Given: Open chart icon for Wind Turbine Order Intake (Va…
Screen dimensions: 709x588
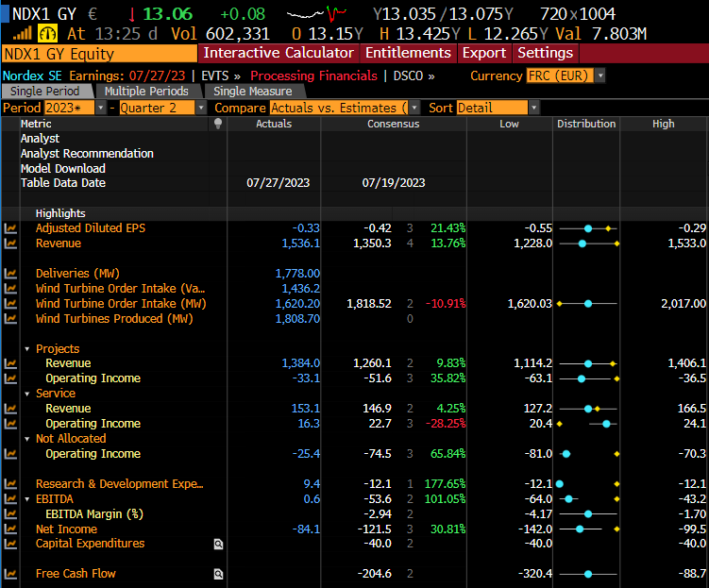Looking at the screenshot, I should (10, 289).
